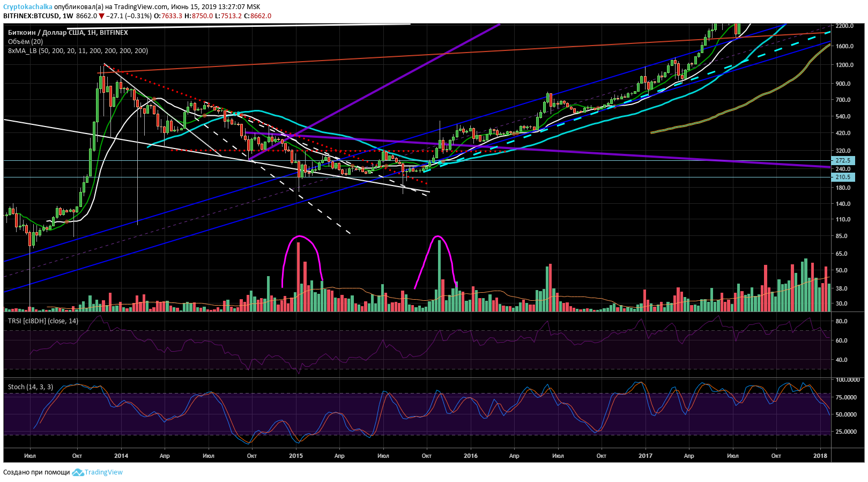868x482 pixels.
Task: Click the 2015 time axis label
Action: tap(296, 456)
